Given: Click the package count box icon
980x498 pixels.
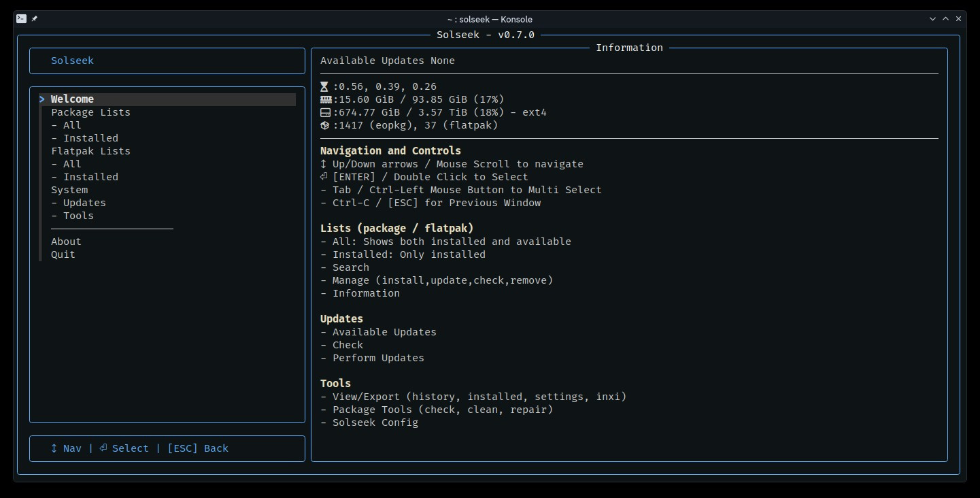Looking at the screenshot, I should tap(325, 125).
